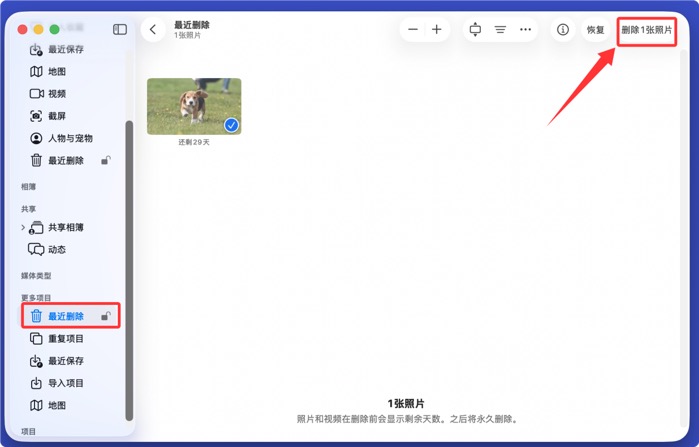Close window with red button
Image resolution: width=699 pixels, height=447 pixels.
(x=22, y=29)
